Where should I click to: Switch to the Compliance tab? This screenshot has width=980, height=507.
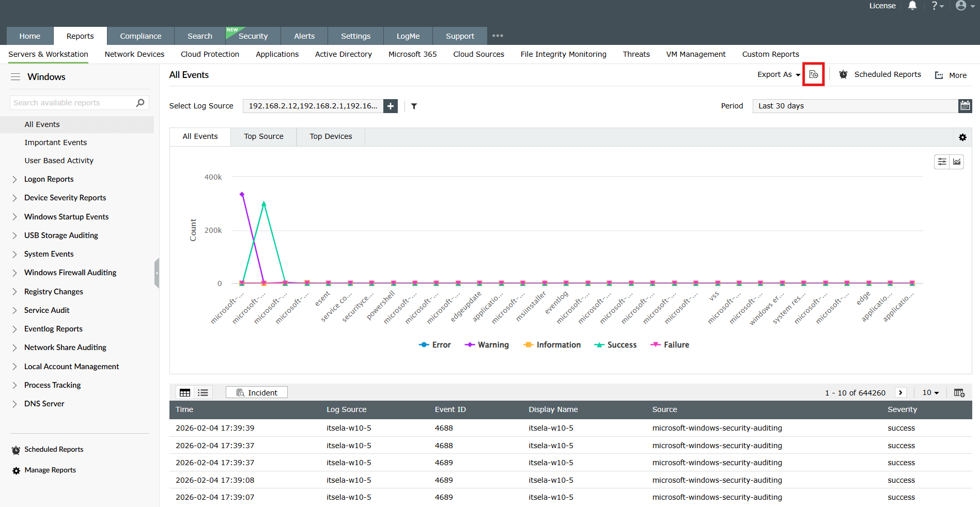coord(141,36)
